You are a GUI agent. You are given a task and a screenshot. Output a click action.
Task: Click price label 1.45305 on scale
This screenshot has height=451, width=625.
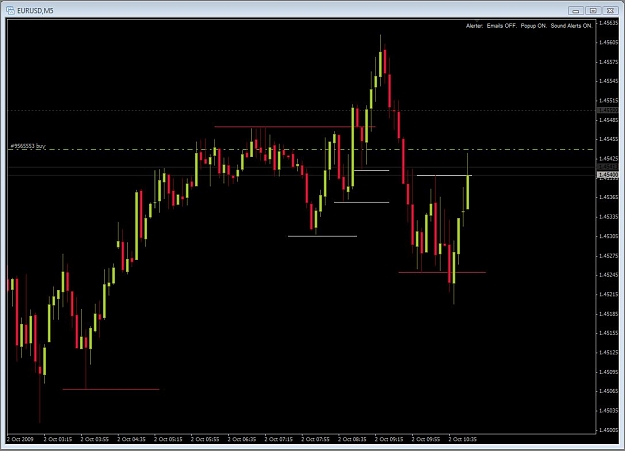[609, 236]
